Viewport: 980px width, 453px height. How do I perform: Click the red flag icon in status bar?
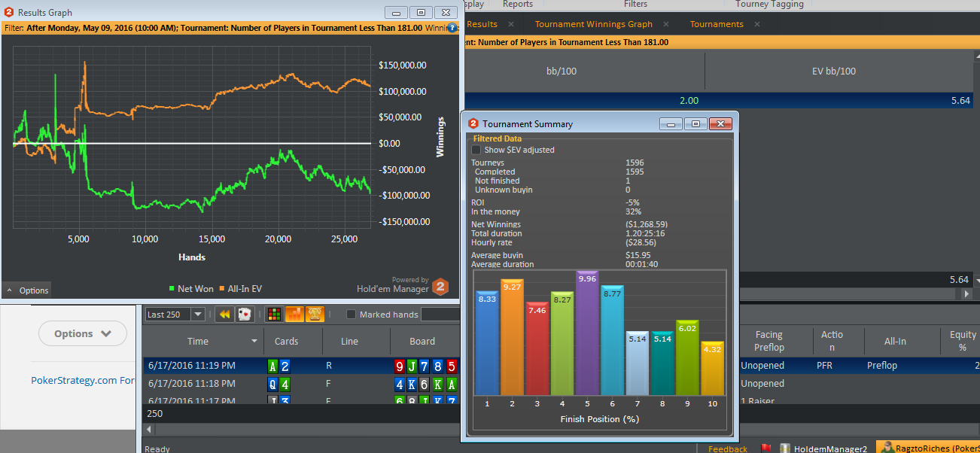(x=766, y=448)
